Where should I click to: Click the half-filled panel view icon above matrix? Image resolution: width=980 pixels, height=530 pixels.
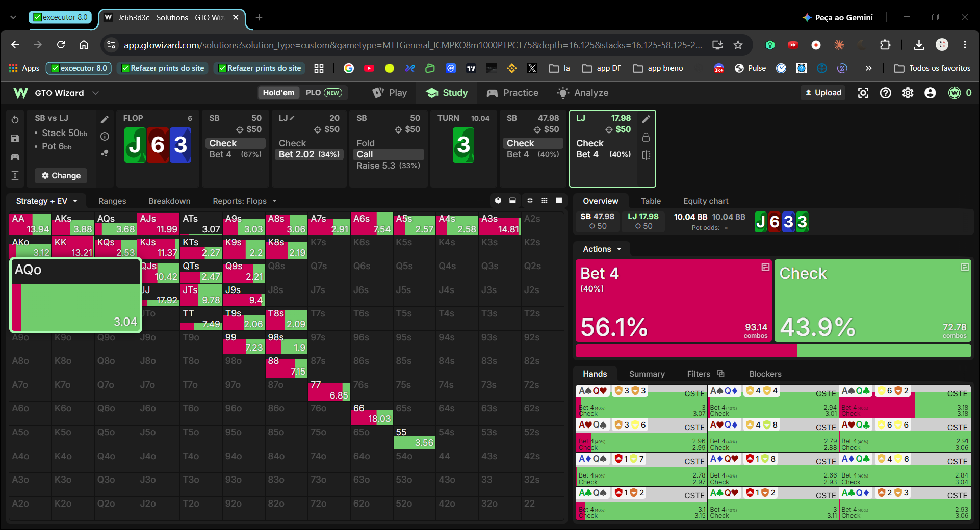[512, 201]
